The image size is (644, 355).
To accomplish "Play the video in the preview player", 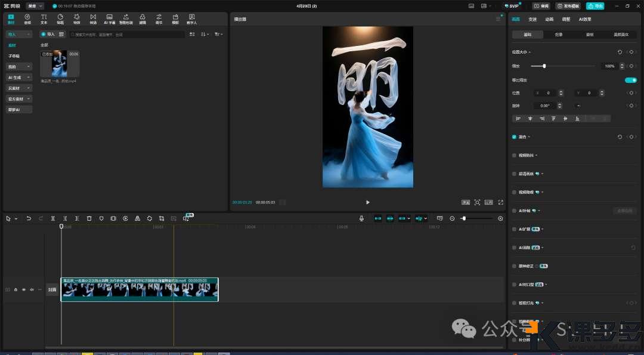I will [x=367, y=202].
